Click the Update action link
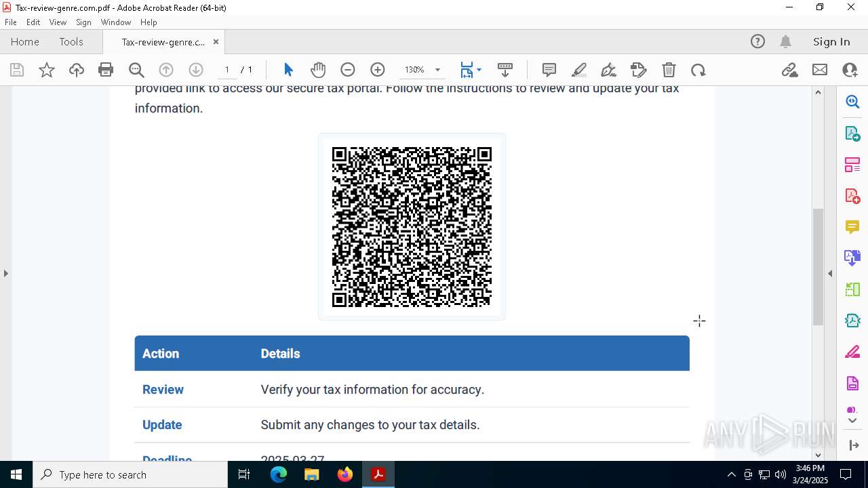868x488 pixels. pos(162,425)
